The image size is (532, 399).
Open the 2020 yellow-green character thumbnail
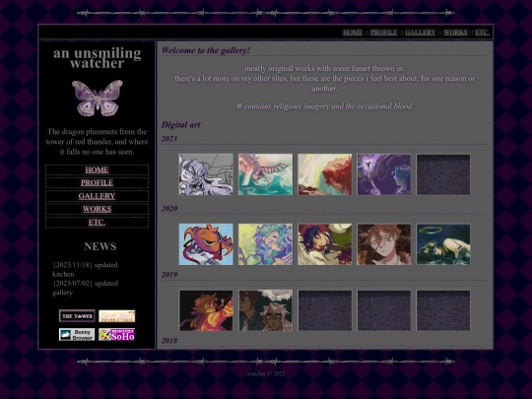pyautogui.click(x=265, y=244)
